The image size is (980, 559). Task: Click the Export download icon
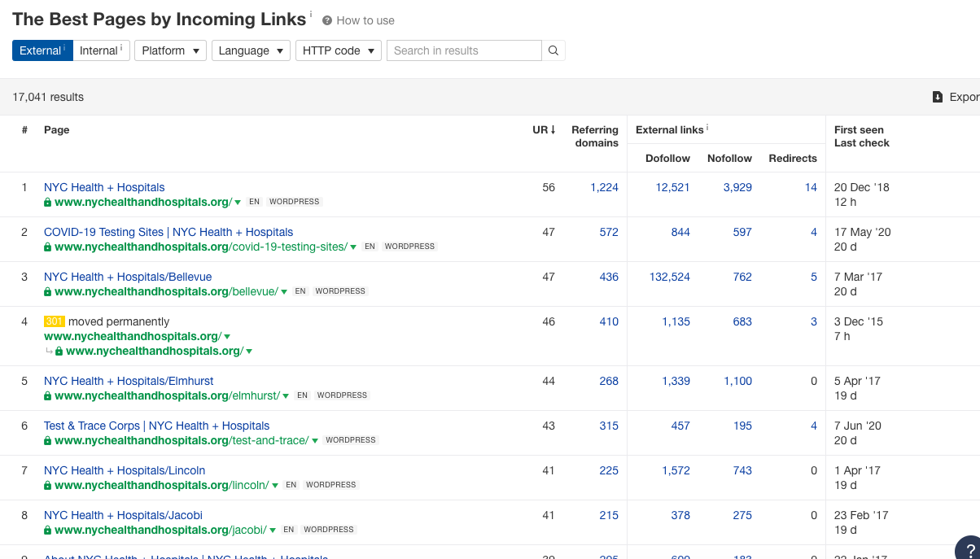(x=938, y=97)
